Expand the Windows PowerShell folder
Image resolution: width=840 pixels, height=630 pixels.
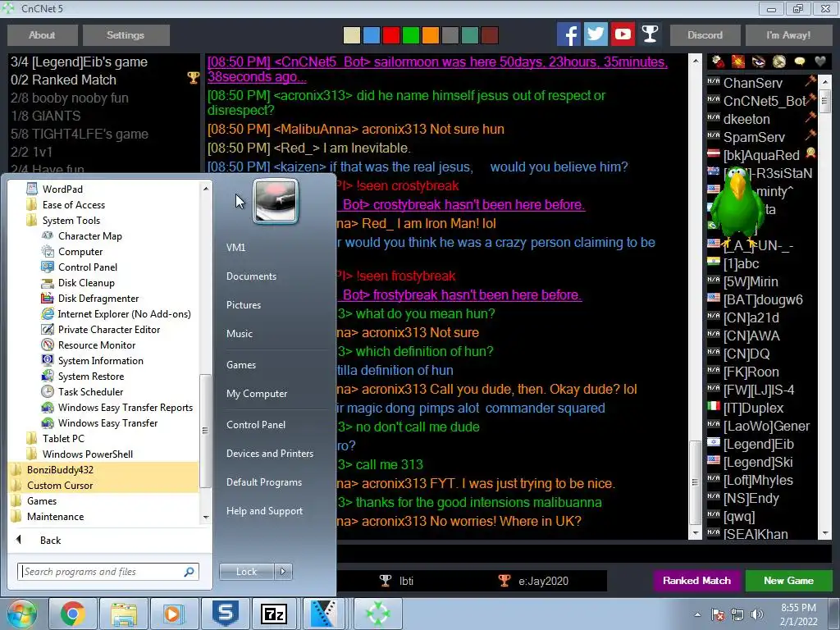click(87, 454)
